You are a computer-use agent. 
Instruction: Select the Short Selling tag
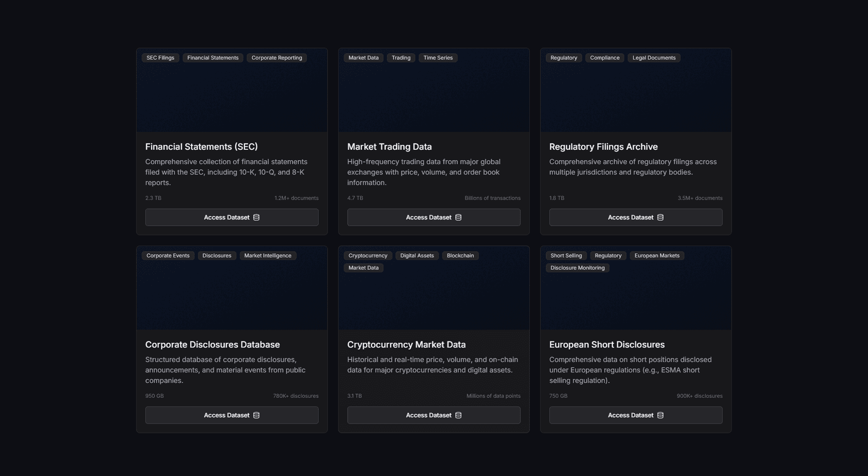[x=566, y=255]
